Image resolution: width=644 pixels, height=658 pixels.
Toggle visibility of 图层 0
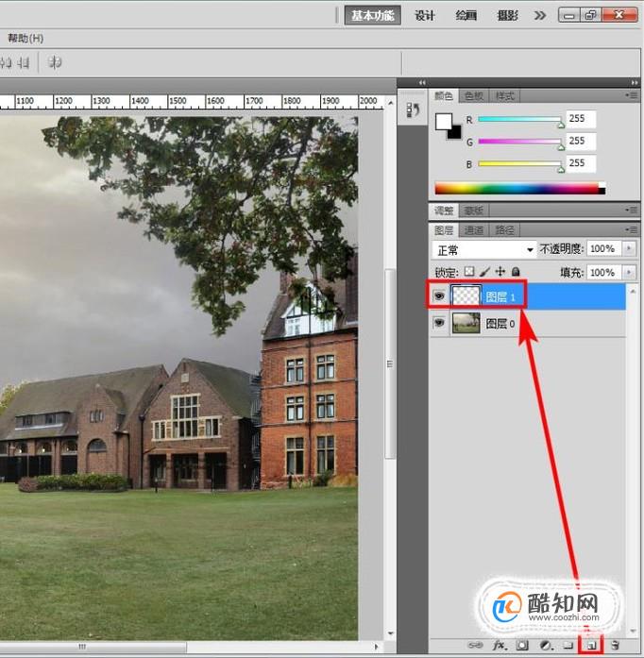(439, 323)
